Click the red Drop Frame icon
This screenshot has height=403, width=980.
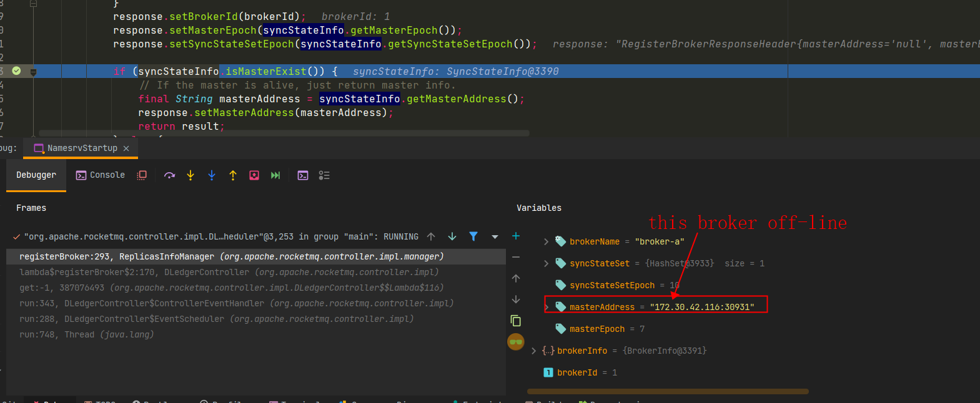point(254,175)
